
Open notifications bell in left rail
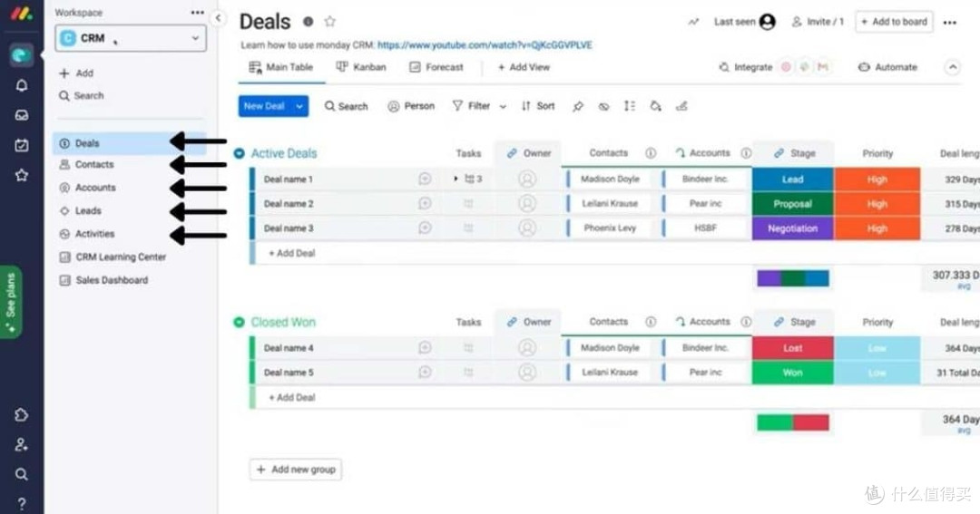tap(21, 85)
